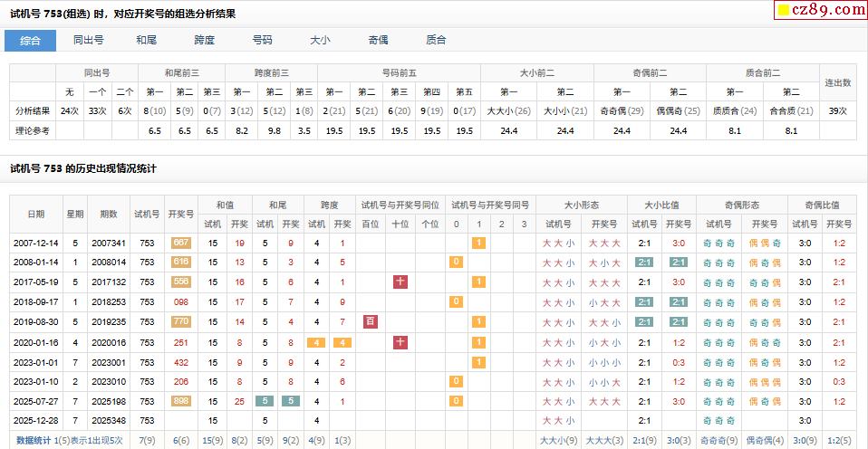
Task: Click the highlighted draw number 898
Action: (180, 401)
